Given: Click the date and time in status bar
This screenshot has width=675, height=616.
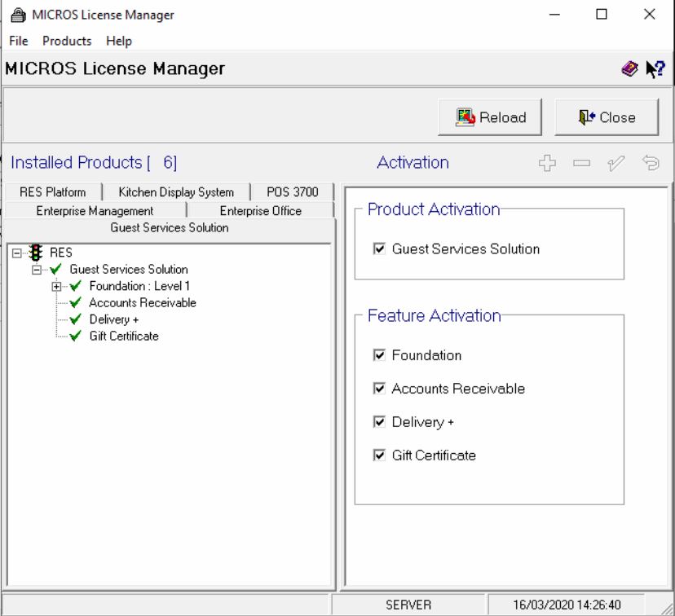Looking at the screenshot, I should pos(567,605).
